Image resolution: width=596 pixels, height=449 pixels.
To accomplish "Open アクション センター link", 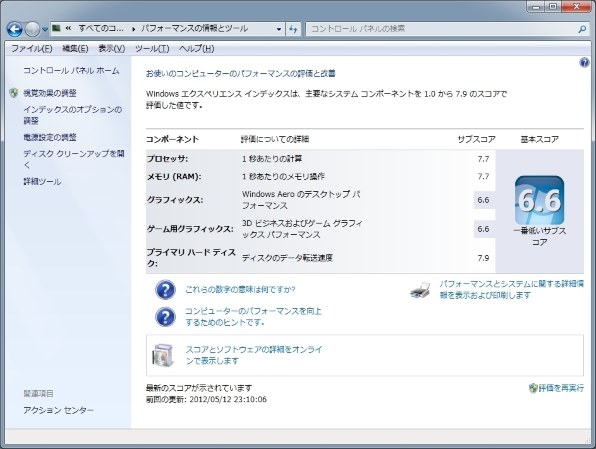I will (x=58, y=411).
